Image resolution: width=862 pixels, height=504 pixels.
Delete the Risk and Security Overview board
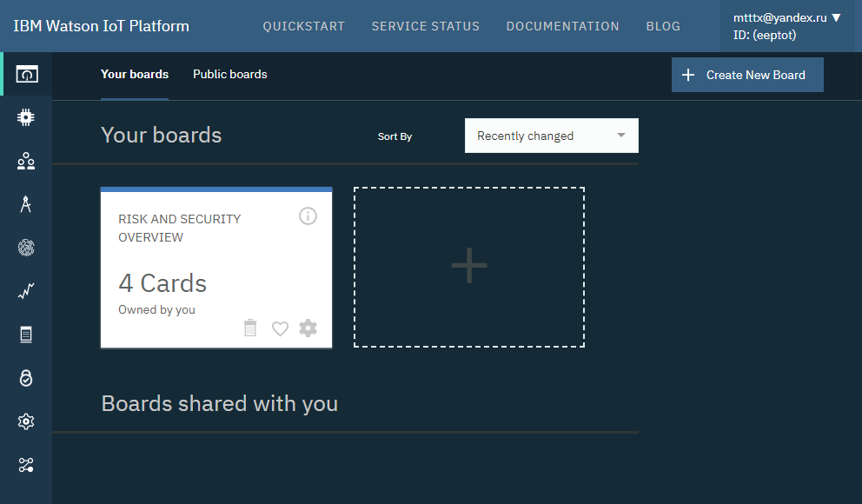point(250,328)
